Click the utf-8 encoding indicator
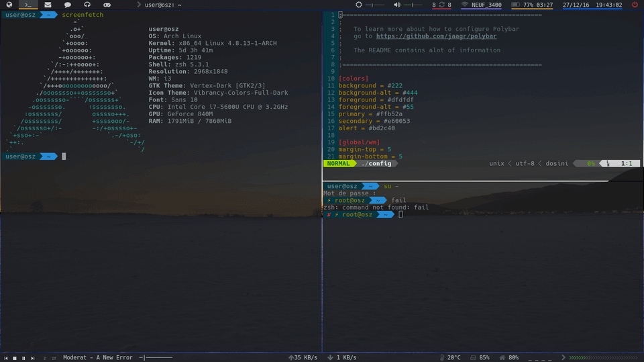 point(525,163)
